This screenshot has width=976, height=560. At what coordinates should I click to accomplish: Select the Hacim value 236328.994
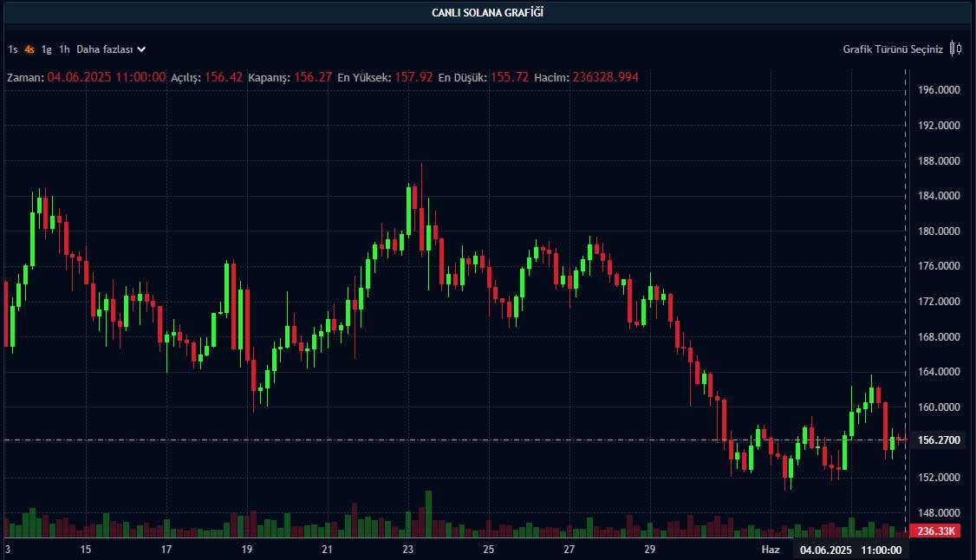point(606,77)
